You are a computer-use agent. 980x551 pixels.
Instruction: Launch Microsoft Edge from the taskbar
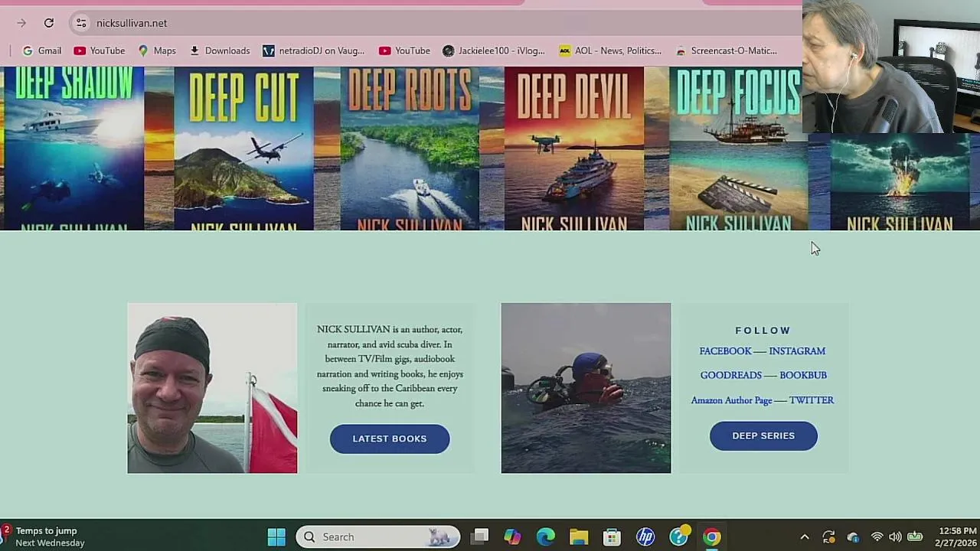(x=546, y=537)
